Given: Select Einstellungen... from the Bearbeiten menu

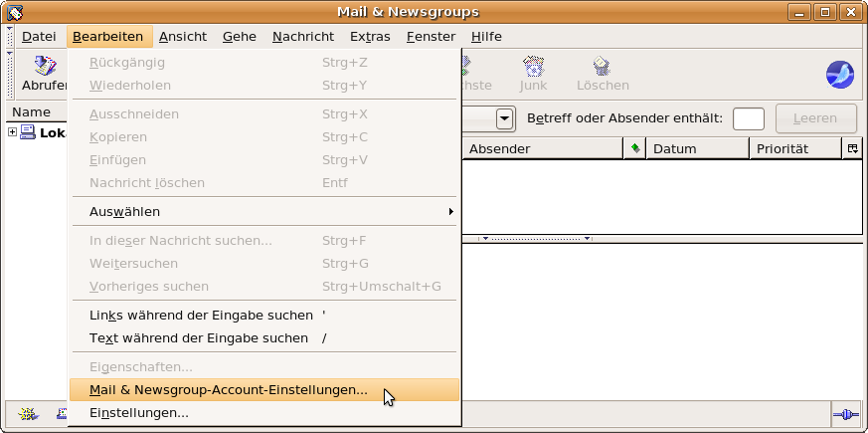Looking at the screenshot, I should coord(139,412).
